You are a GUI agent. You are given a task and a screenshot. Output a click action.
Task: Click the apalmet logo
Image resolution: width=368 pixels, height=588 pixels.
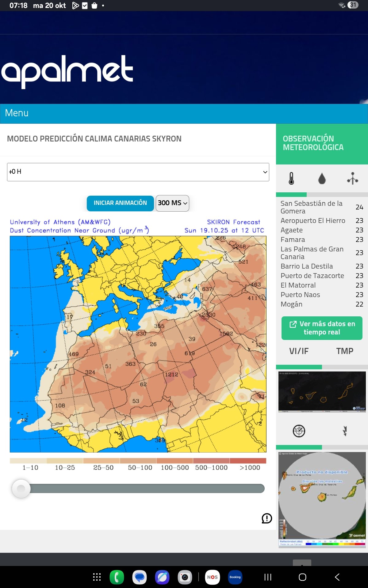pos(67,71)
